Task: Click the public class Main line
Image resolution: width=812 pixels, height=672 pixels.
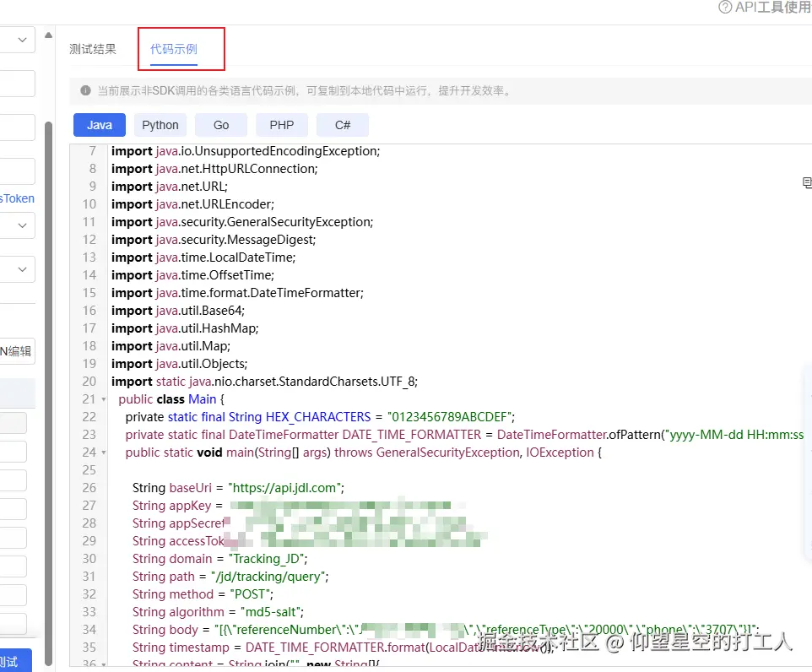Action: click(x=171, y=399)
